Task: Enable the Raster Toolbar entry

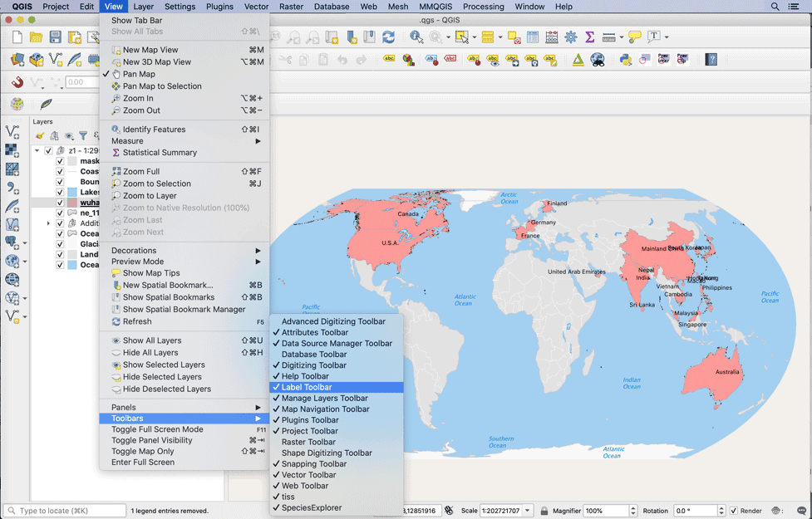Action: tap(337, 442)
